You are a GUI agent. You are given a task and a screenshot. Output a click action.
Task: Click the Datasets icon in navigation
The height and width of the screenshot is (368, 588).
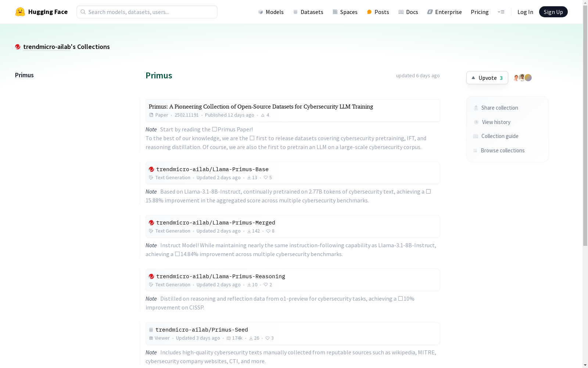[x=295, y=12]
